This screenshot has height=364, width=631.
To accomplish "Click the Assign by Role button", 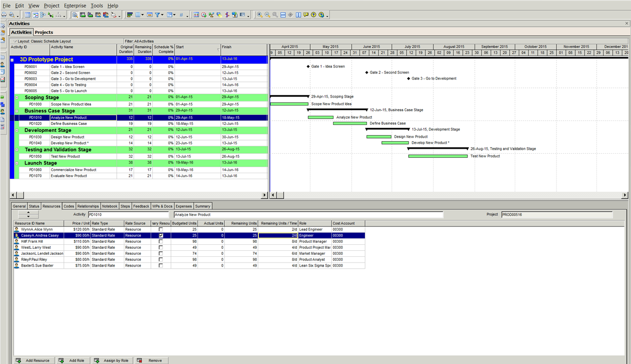I will (x=112, y=360).
